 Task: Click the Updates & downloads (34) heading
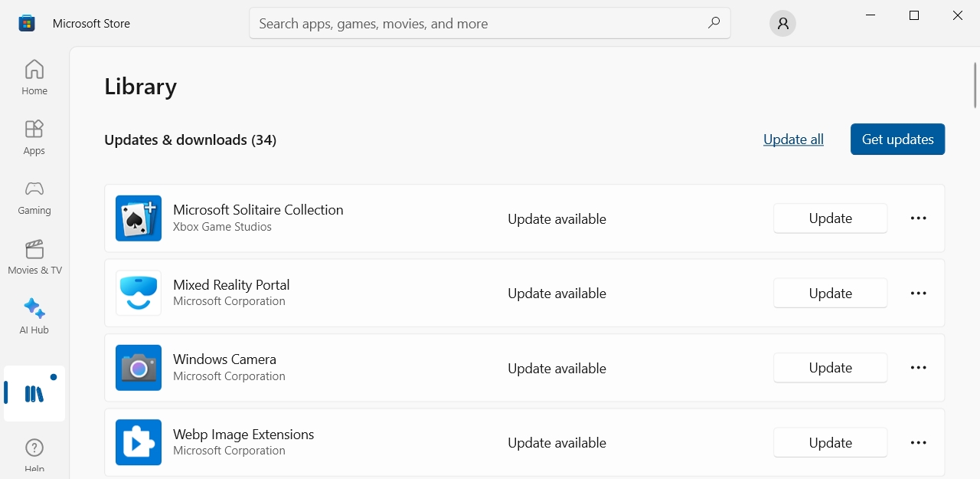pyautogui.click(x=190, y=139)
